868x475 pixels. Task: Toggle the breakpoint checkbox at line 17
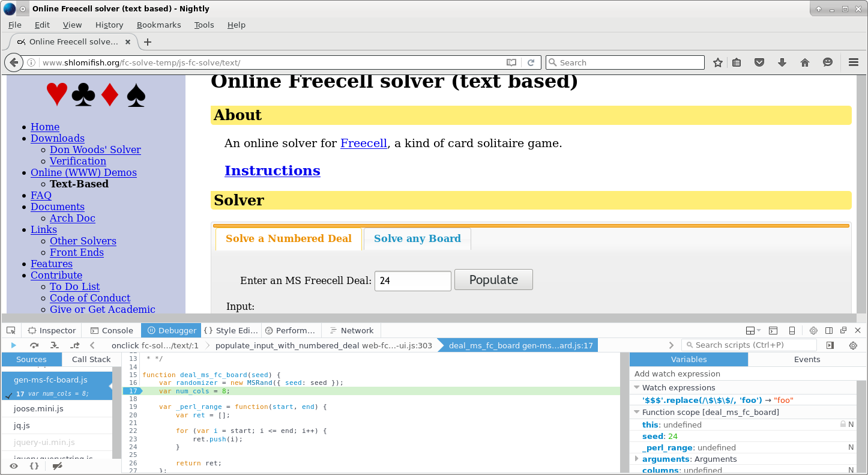(x=8, y=395)
